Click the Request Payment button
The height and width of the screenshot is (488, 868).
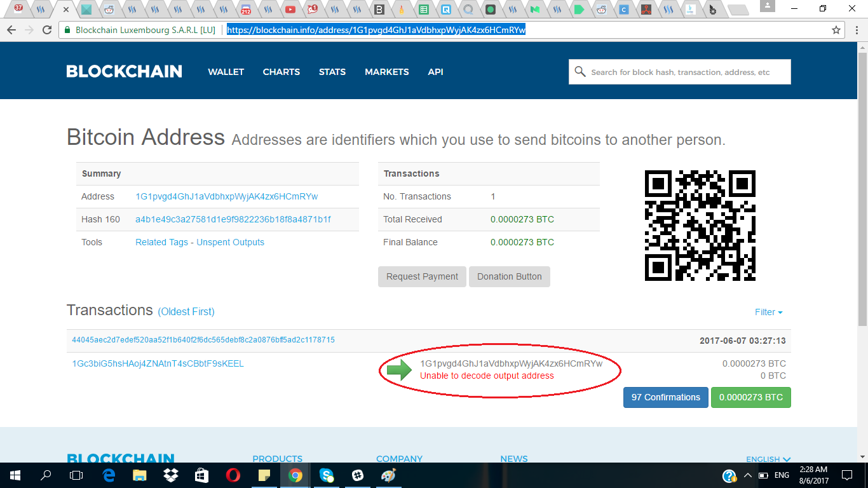pos(422,276)
